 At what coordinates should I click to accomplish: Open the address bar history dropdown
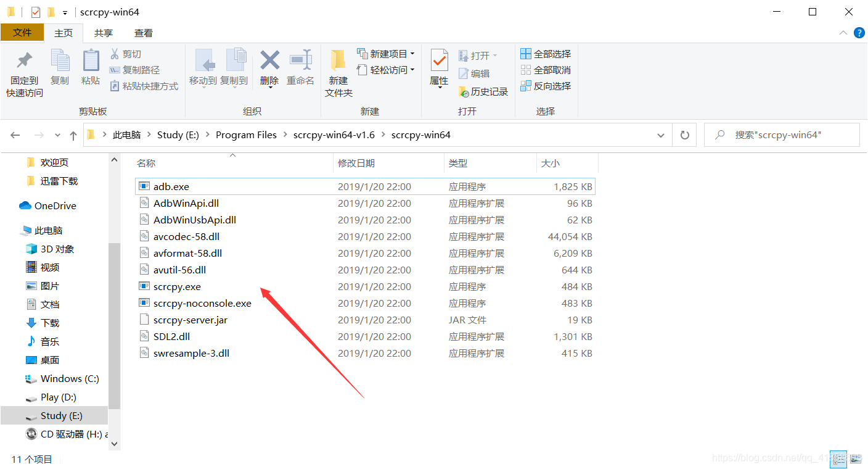[661, 135]
